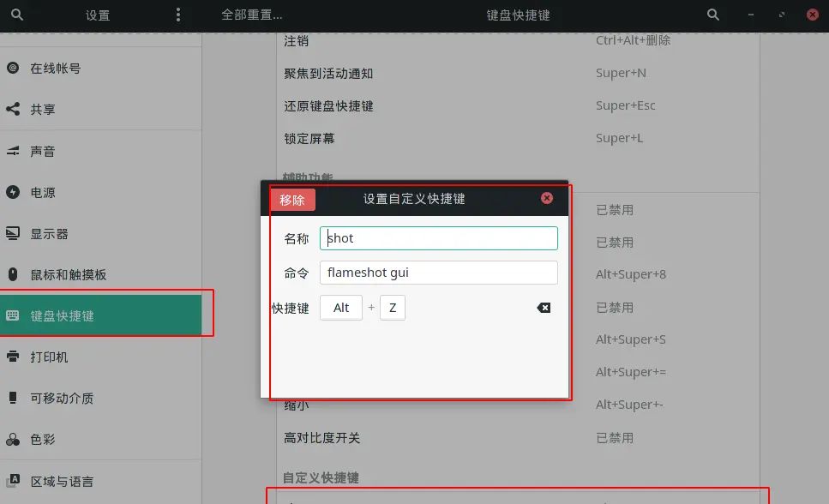Click the keyboard icon in sidebar
This screenshot has height=504, width=829.
(x=13, y=315)
